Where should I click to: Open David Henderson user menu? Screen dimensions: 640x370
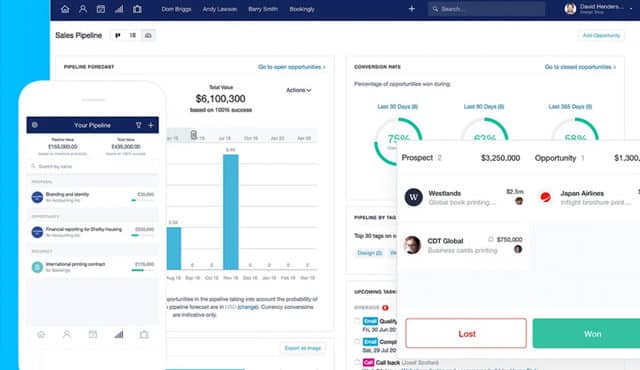click(598, 9)
